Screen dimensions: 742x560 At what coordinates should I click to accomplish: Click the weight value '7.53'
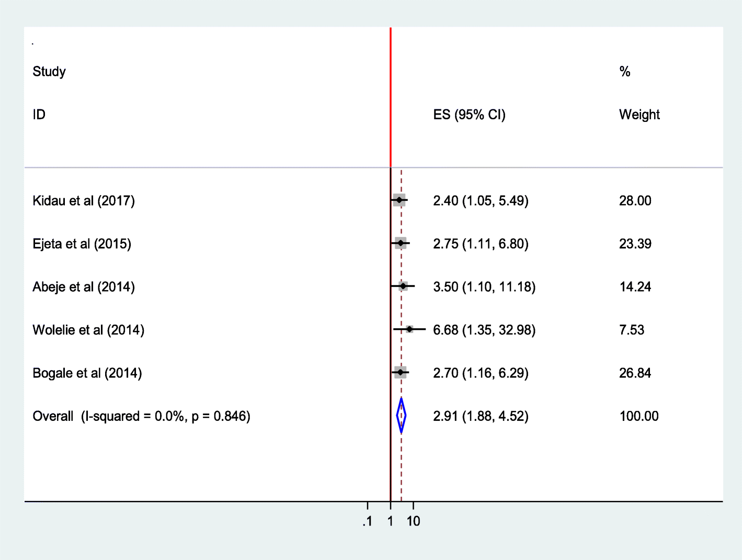[632, 330]
